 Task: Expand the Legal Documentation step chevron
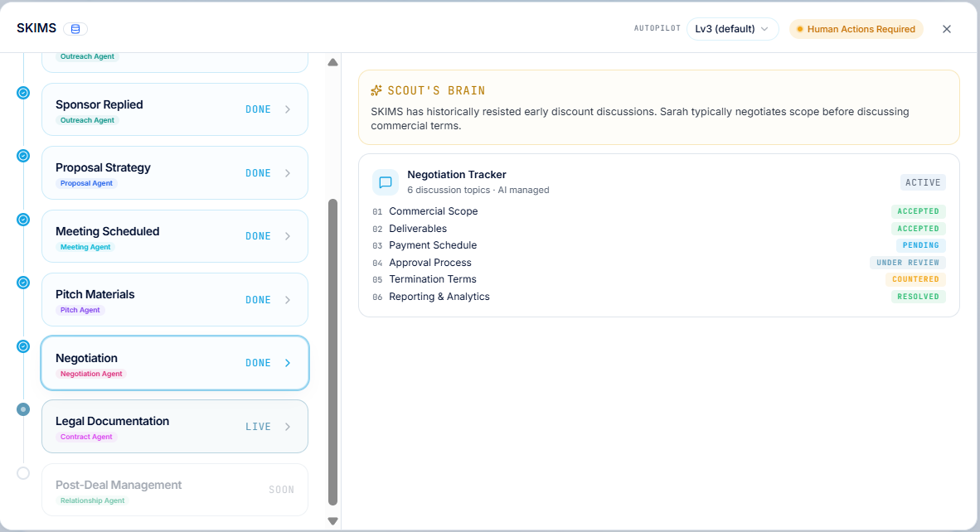pos(288,427)
